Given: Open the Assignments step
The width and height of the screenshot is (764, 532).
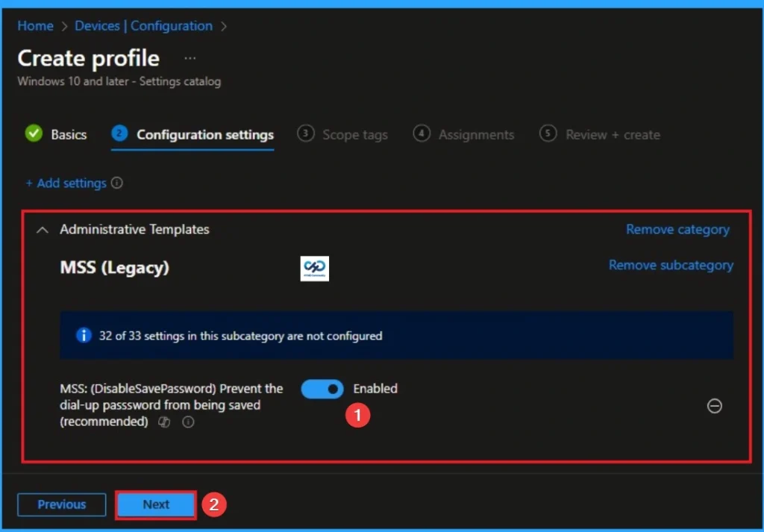Looking at the screenshot, I should pyautogui.click(x=476, y=134).
